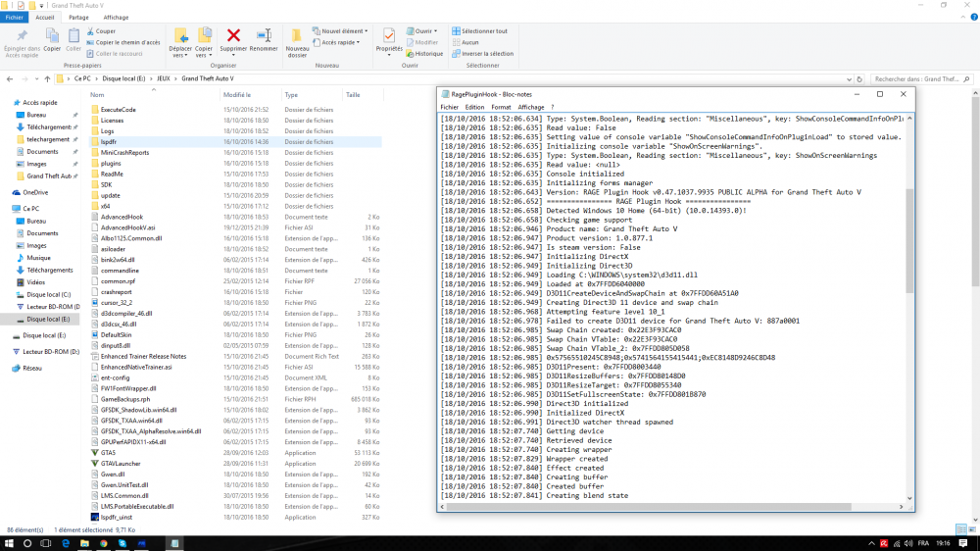This screenshot has height=551, width=980.
Task: Click the Copier ribbon icon
Action: coord(52,36)
